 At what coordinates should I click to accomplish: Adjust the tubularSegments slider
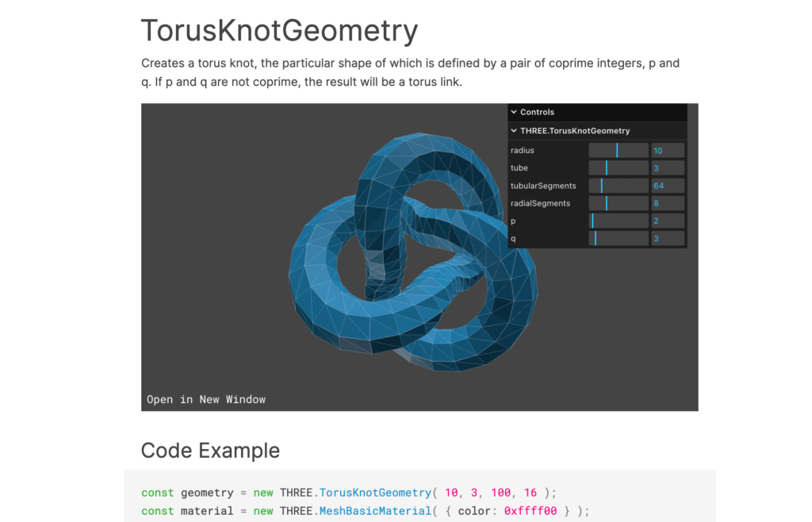click(619, 186)
